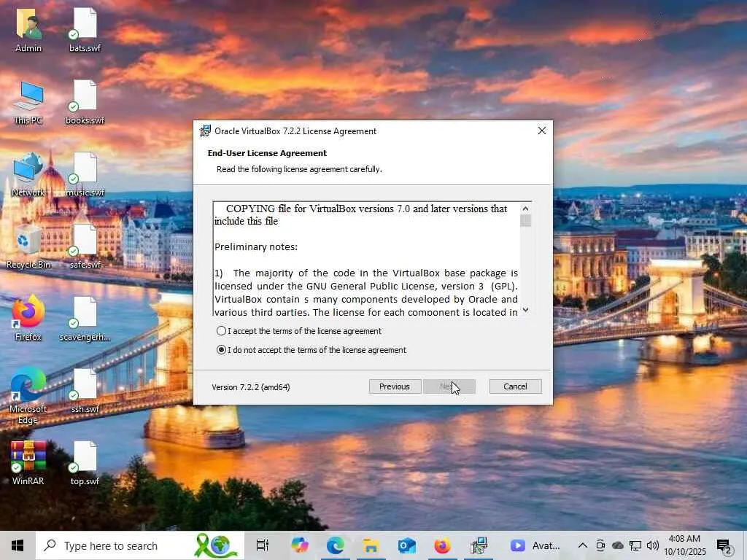Click the search highlights globe ribbon icon
747x560 pixels.
coord(216,545)
